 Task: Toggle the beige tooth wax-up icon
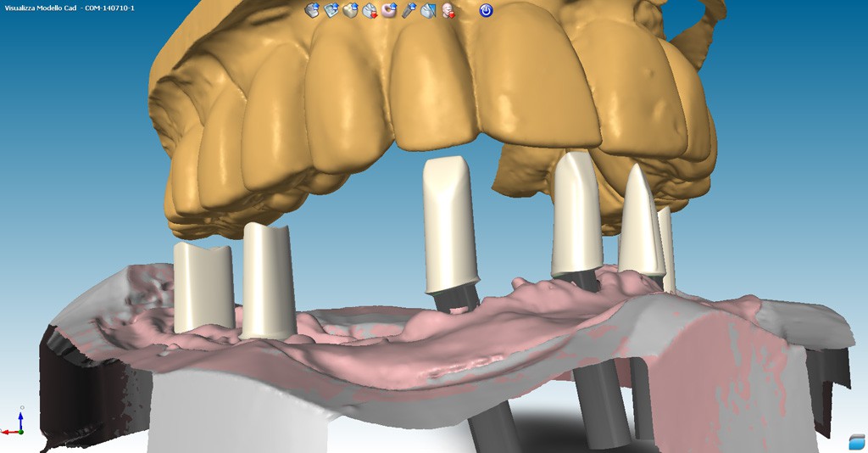click(350, 10)
